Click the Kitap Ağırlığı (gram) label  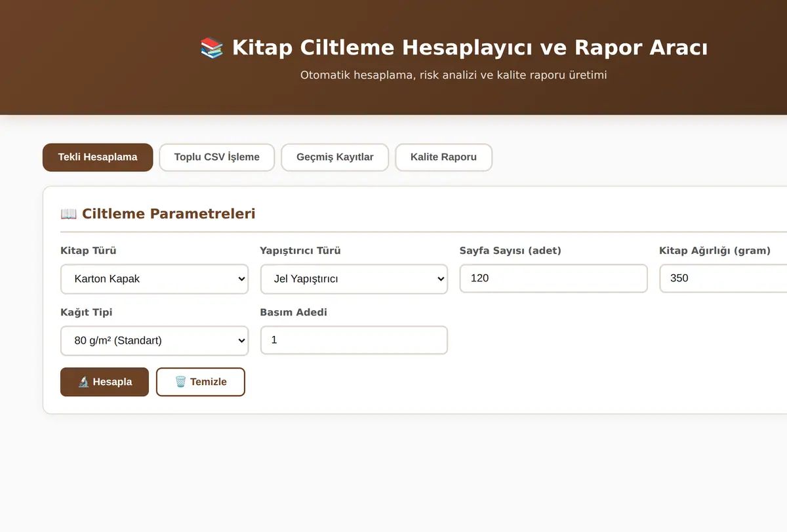pos(715,251)
